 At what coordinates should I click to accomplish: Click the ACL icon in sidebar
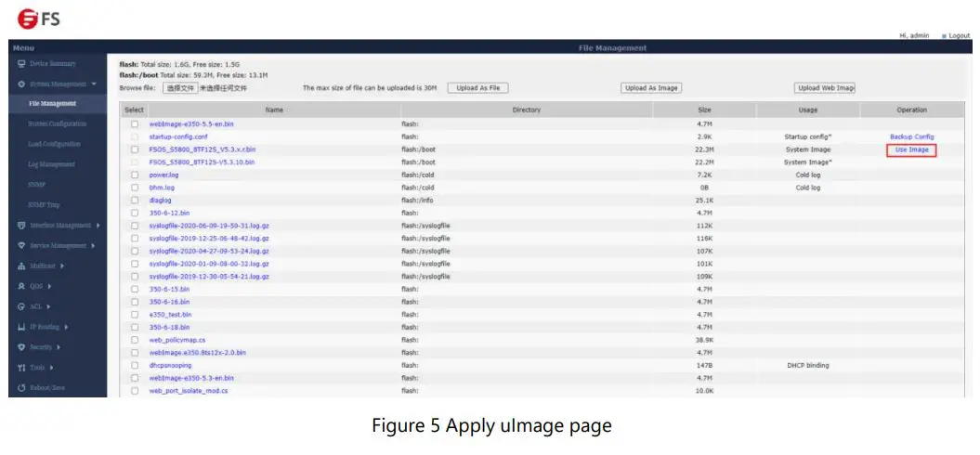pyautogui.click(x=21, y=306)
